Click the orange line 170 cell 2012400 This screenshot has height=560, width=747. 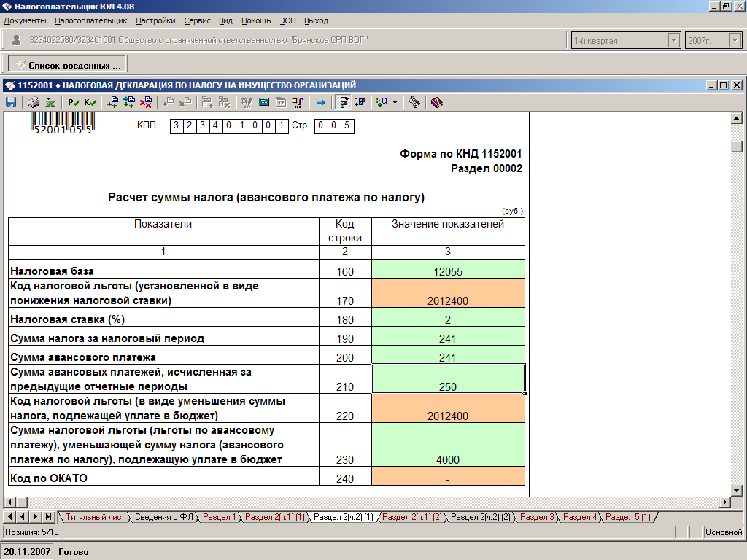tap(448, 293)
